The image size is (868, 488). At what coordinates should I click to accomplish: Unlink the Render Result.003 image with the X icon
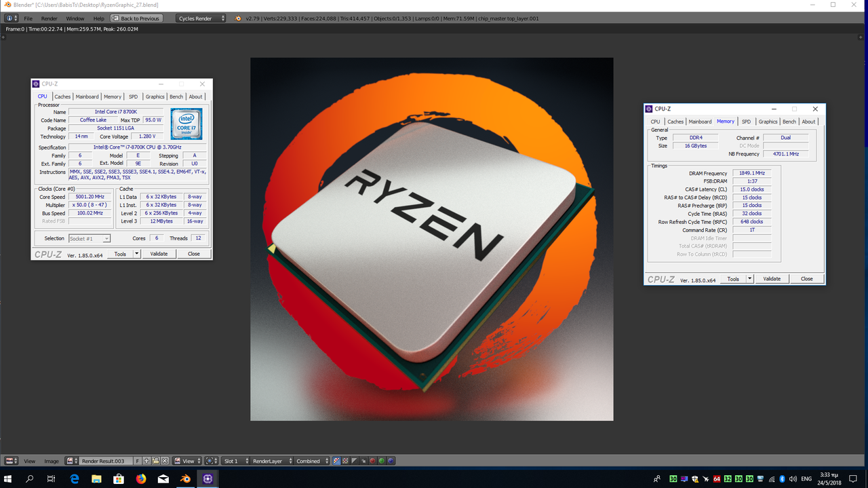pos(164,461)
